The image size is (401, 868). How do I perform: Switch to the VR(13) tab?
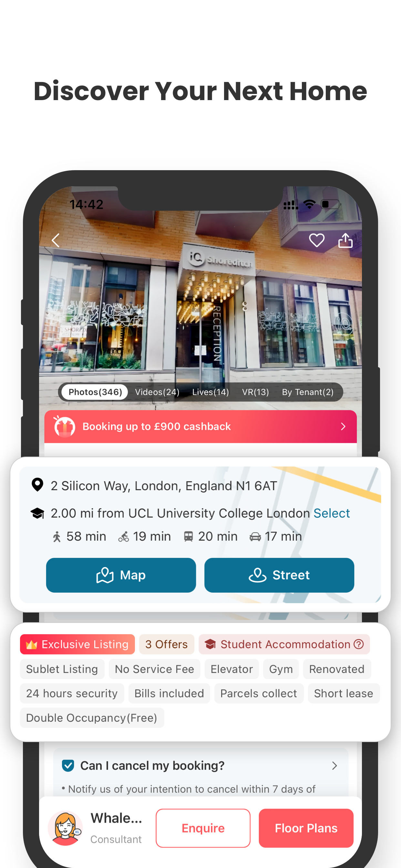pos(255,392)
